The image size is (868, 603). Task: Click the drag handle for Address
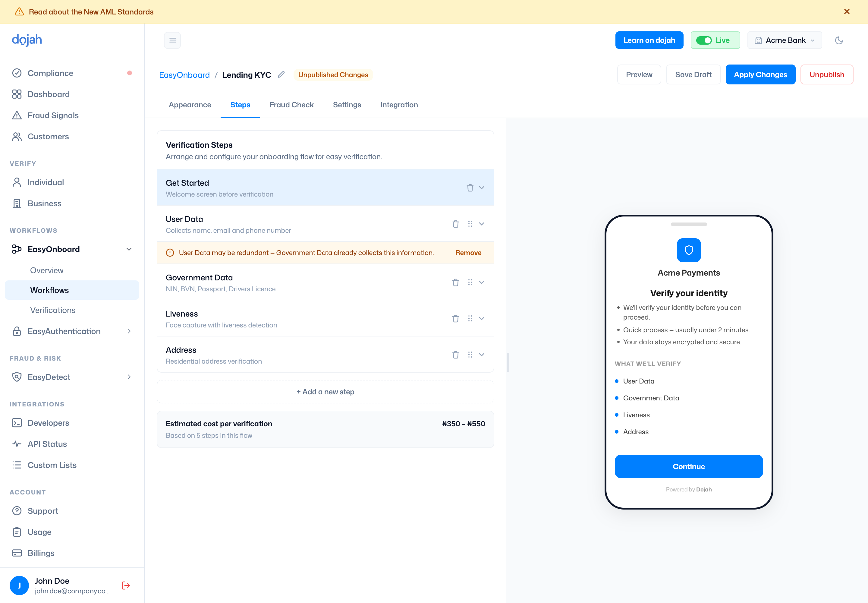470,354
